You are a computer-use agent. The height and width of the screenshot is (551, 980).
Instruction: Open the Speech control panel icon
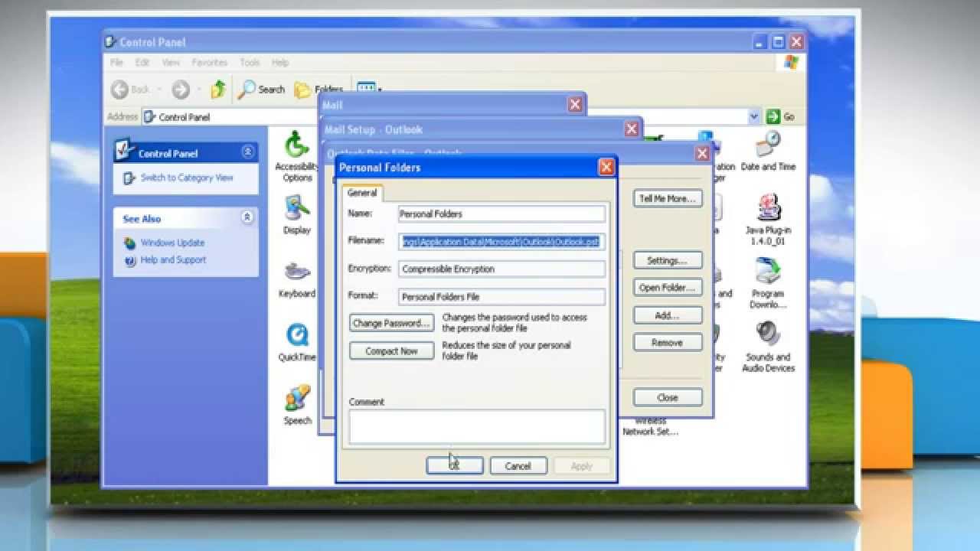pyautogui.click(x=297, y=399)
